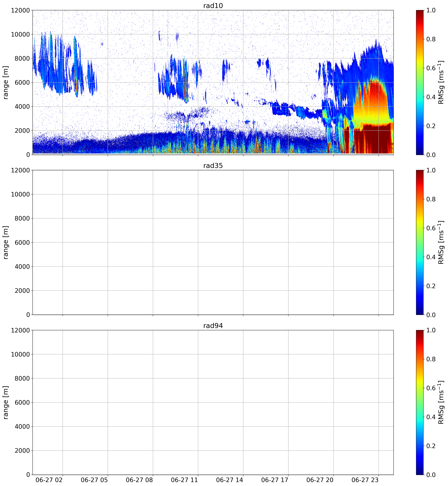Click the x-axis label 06-27 05
Image resolution: width=448 pixels, height=486 pixels.
(94, 480)
